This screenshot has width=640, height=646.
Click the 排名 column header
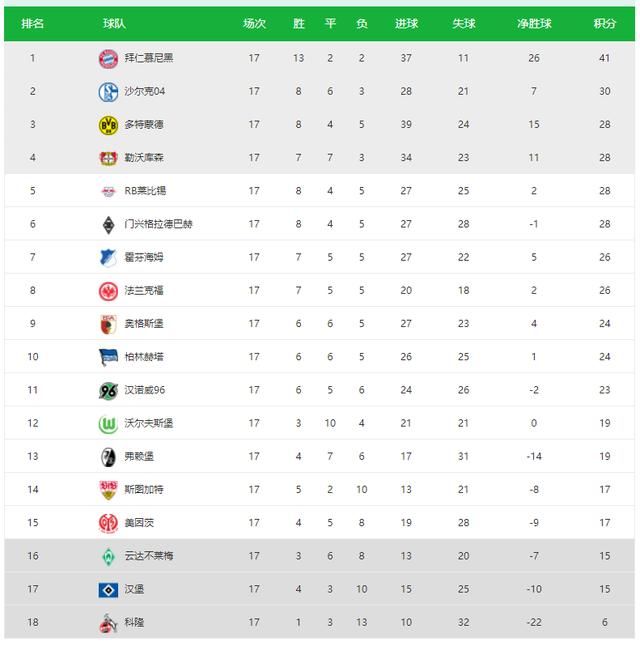(x=32, y=24)
